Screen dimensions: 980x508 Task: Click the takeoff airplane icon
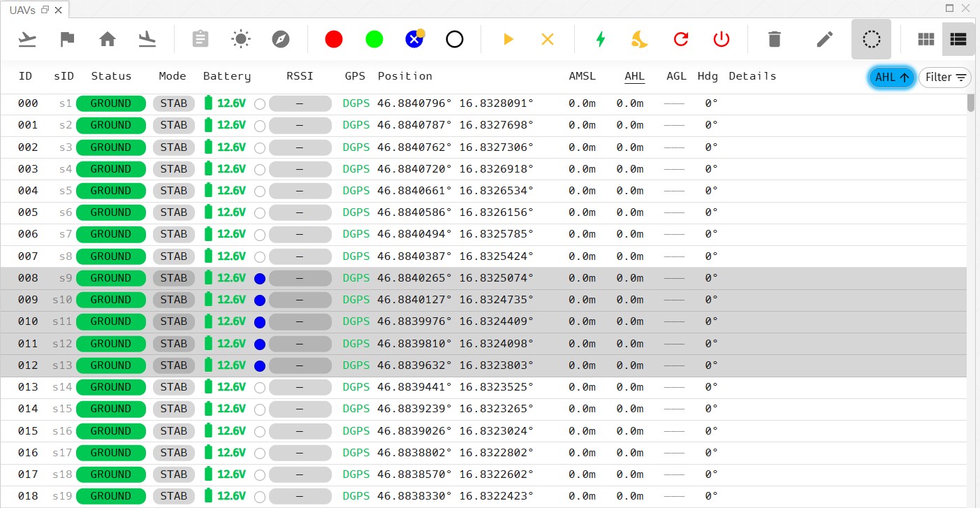27,39
